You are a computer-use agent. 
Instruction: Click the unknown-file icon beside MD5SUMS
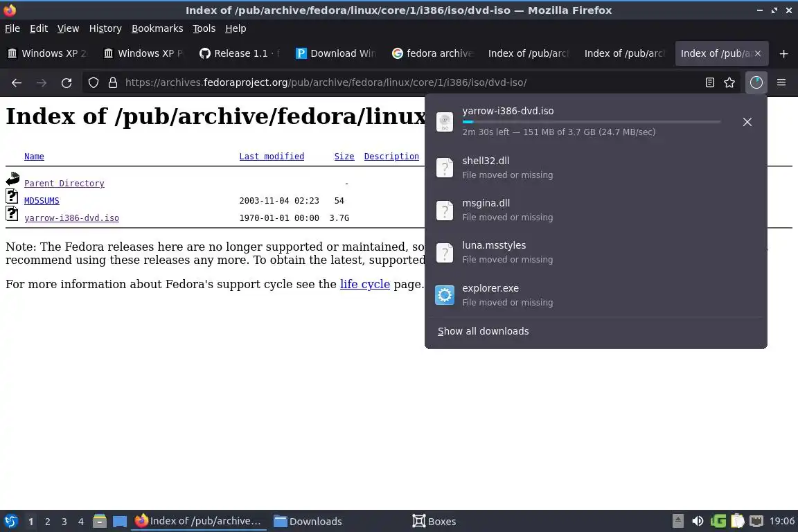click(12, 196)
